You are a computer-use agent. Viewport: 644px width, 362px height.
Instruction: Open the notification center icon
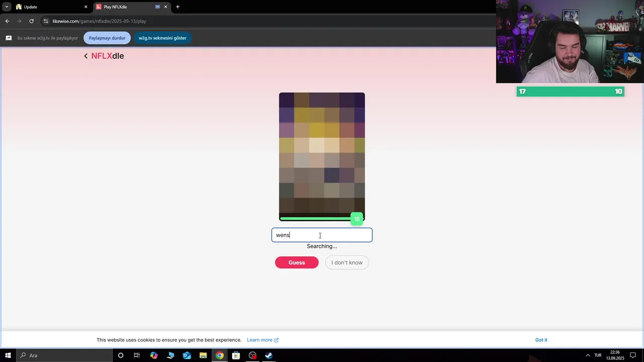(633, 355)
